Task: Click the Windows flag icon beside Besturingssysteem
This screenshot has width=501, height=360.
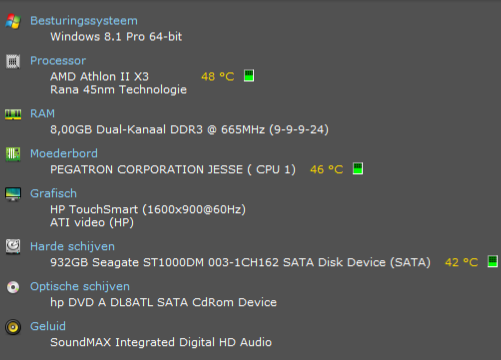Action: click(x=13, y=21)
